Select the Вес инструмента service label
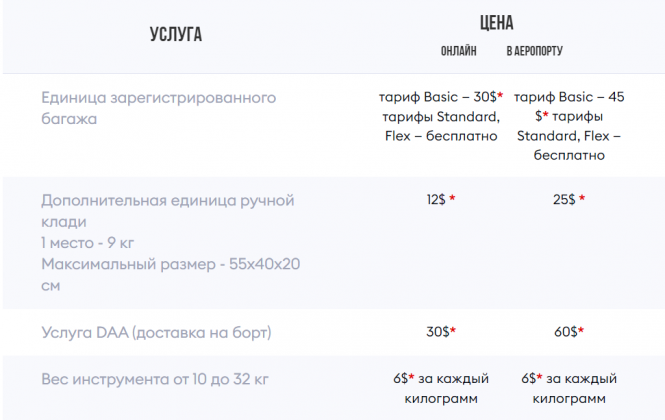 click(154, 380)
